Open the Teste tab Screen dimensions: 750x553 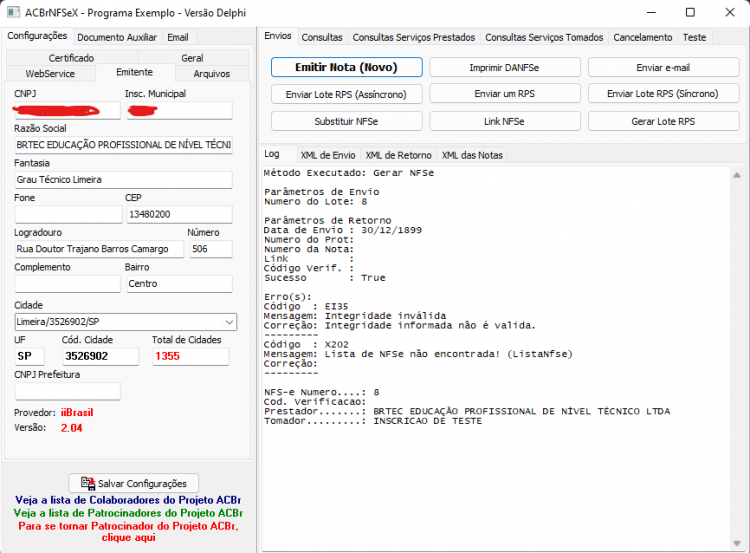pyautogui.click(x=694, y=37)
